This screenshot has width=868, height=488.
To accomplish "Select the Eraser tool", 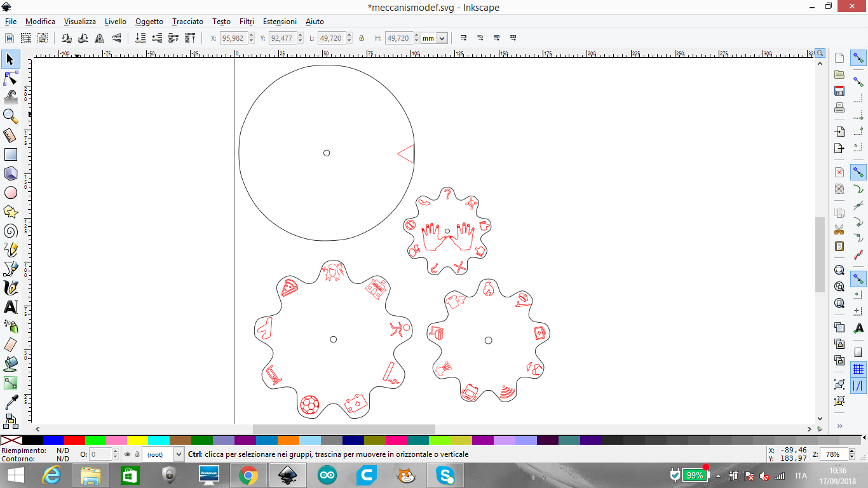I will (x=10, y=345).
